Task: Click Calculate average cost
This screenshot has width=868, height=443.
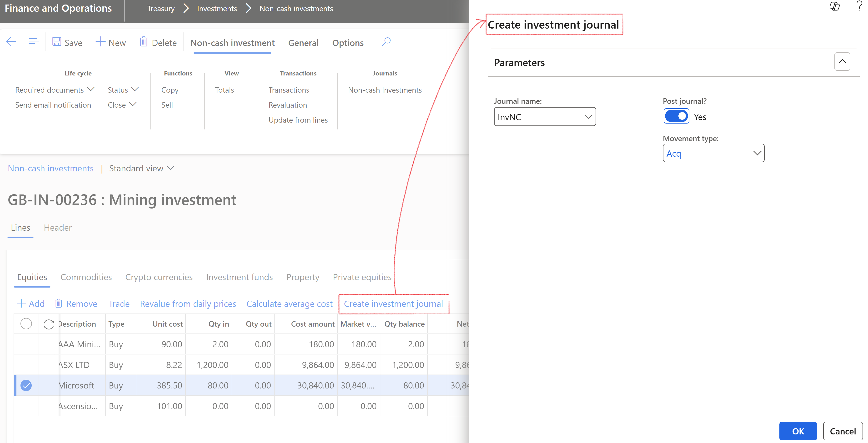Action: coord(289,304)
